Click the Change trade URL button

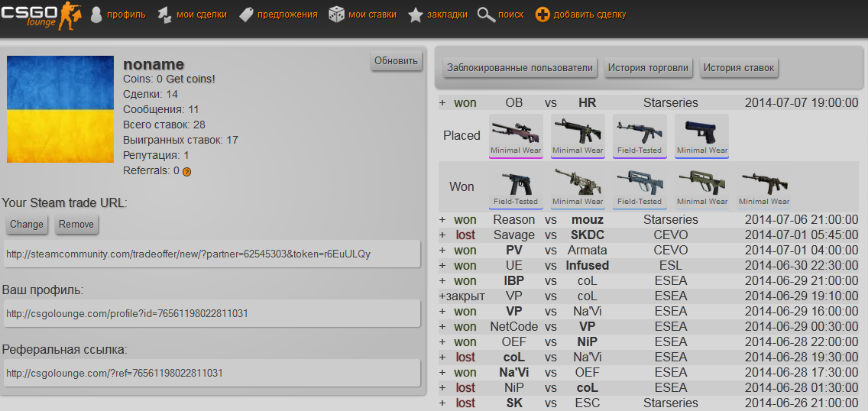coord(27,224)
